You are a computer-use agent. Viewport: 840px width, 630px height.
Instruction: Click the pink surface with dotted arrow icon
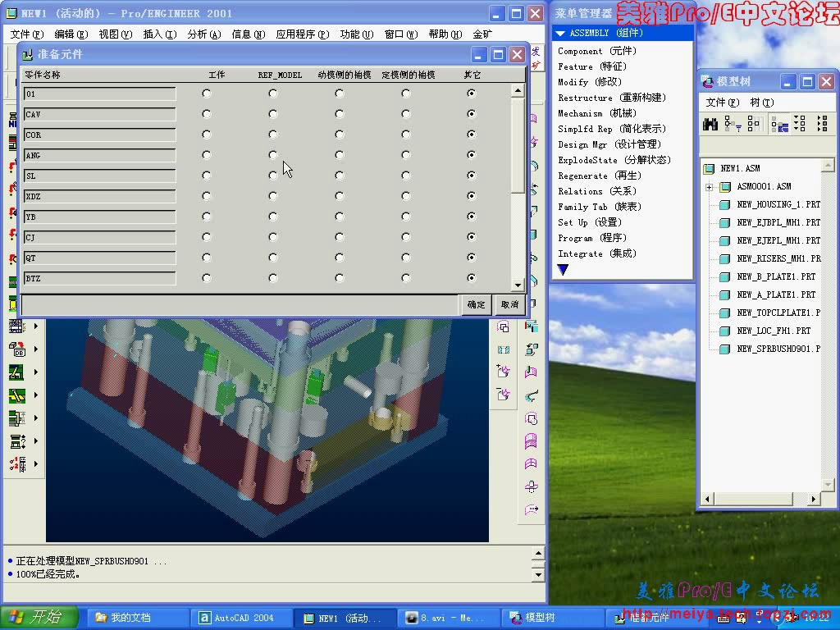point(531,509)
